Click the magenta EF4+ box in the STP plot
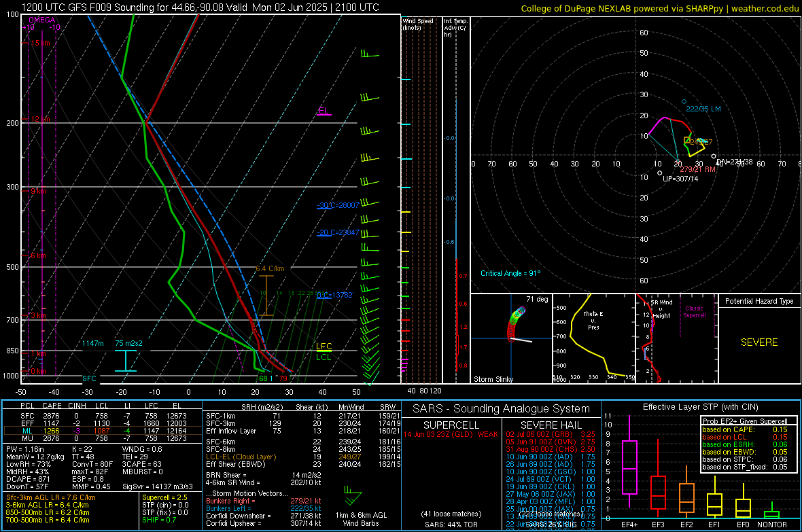The width and height of the screenshot is (802, 532). pyautogui.click(x=629, y=467)
